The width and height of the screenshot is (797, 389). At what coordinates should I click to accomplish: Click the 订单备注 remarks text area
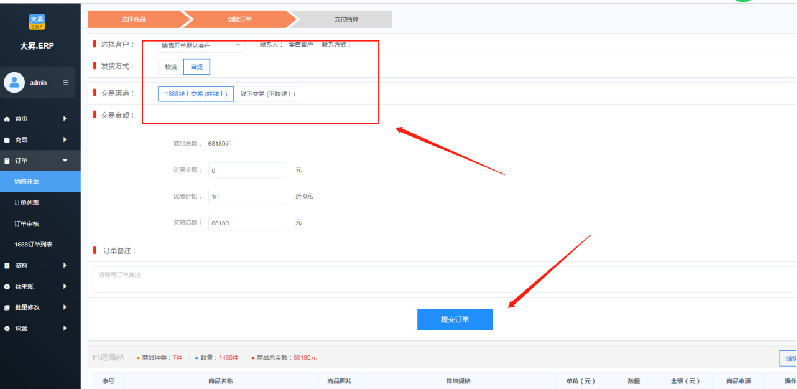tap(444, 279)
